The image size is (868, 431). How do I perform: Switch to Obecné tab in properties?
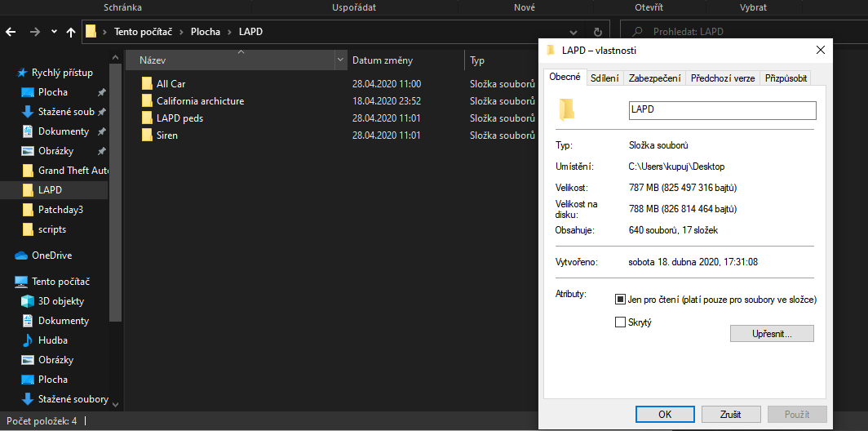[x=565, y=78]
